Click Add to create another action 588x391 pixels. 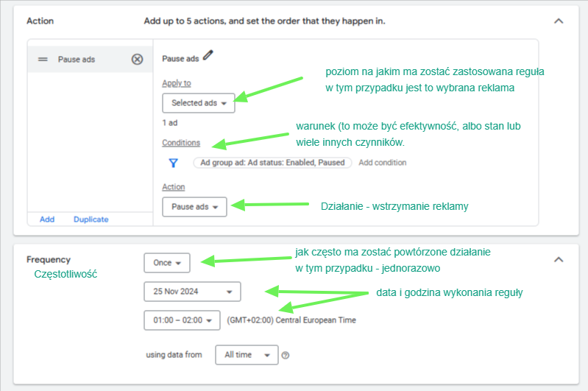47,219
